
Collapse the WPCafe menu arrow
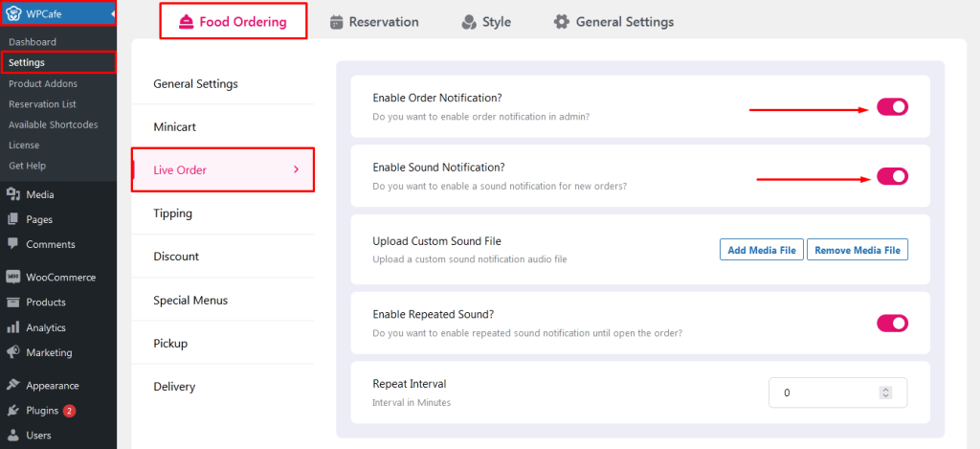click(113, 13)
